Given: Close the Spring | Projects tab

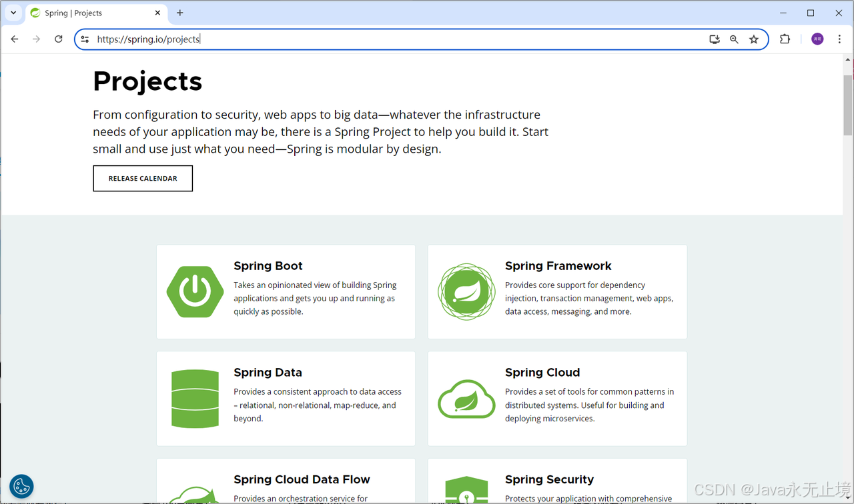Looking at the screenshot, I should point(158,13).
